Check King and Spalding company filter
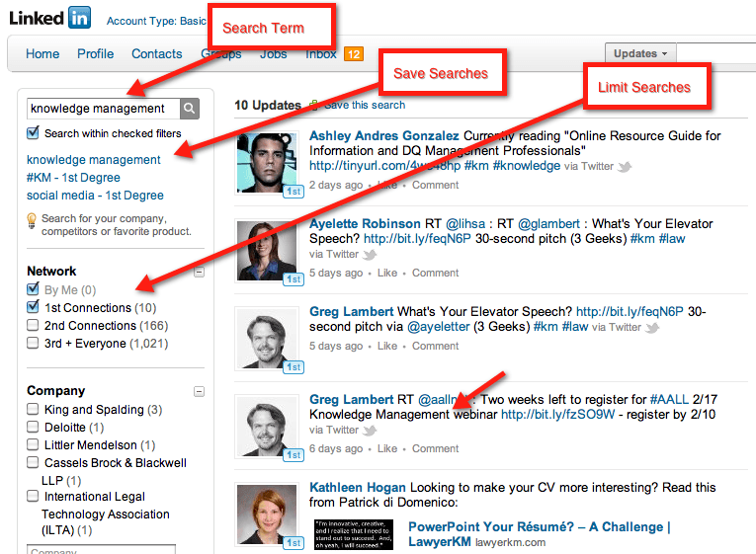 (x=33, y=409)
